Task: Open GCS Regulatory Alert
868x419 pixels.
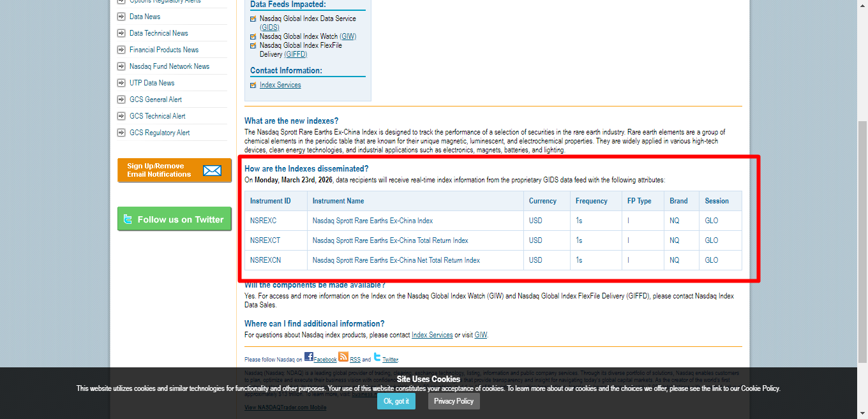Action: 160,133
